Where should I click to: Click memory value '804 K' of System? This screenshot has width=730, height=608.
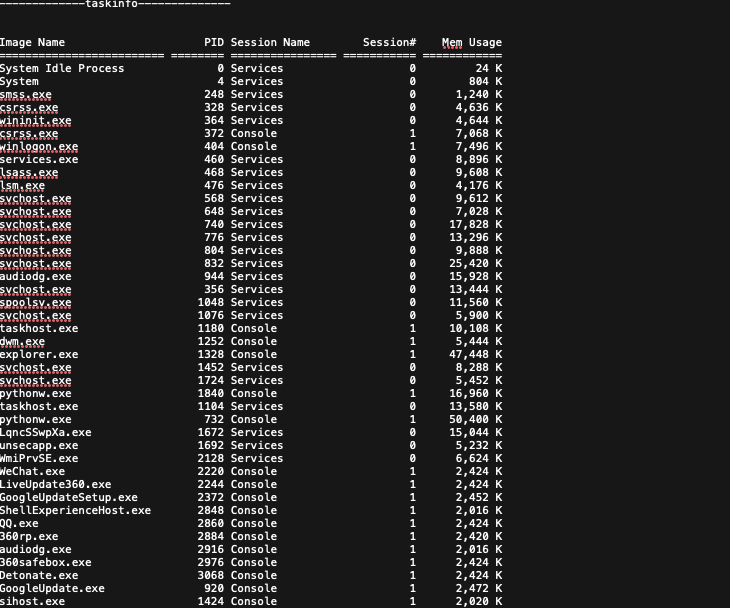[486, 81]
